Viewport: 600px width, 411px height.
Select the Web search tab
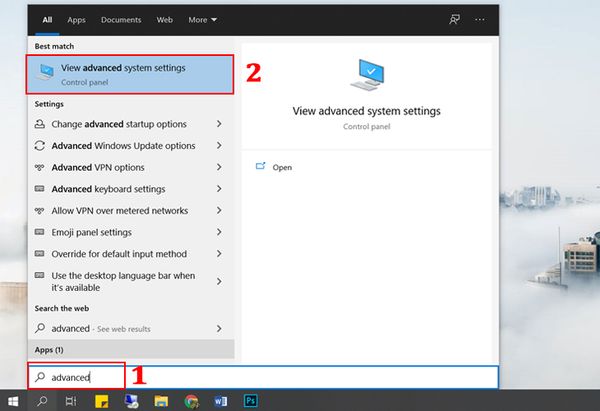165,19
